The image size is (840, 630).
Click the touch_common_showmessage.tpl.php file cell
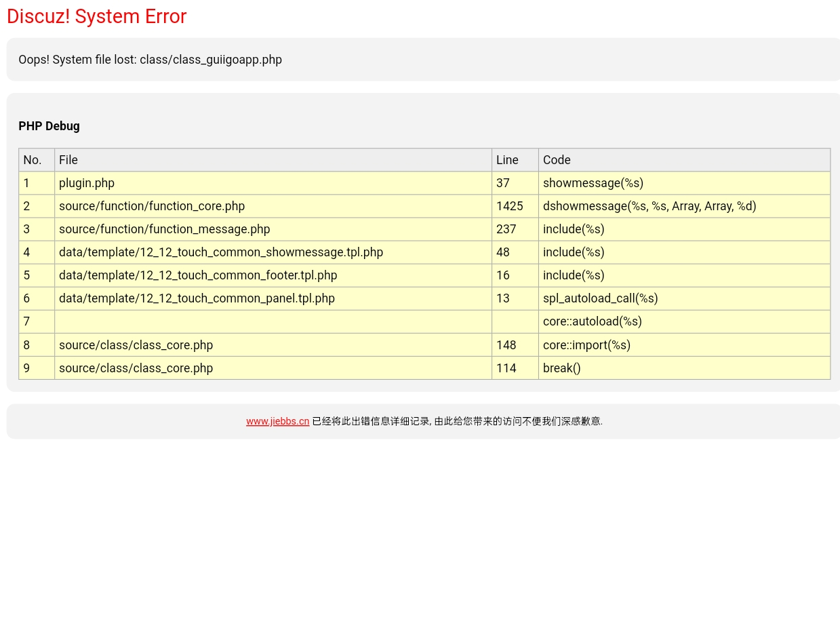click(x=221, y=252)
